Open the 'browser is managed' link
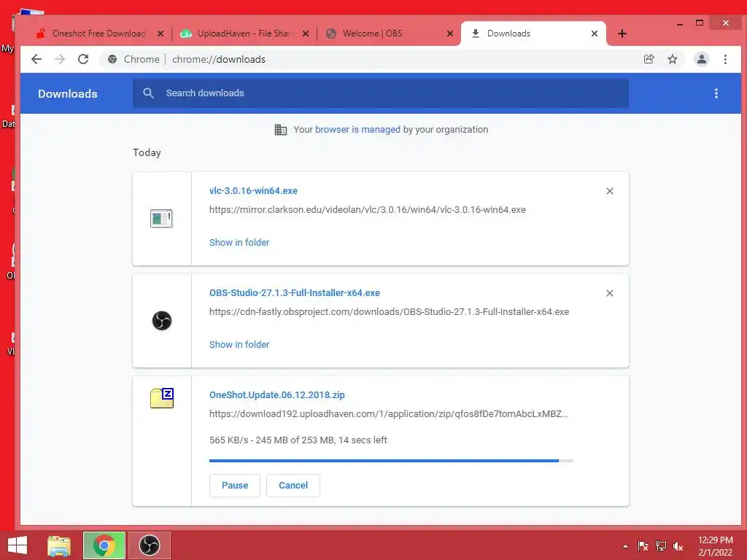Image resolution: width=747 pixels, height=560 pixels. [357, 130]
